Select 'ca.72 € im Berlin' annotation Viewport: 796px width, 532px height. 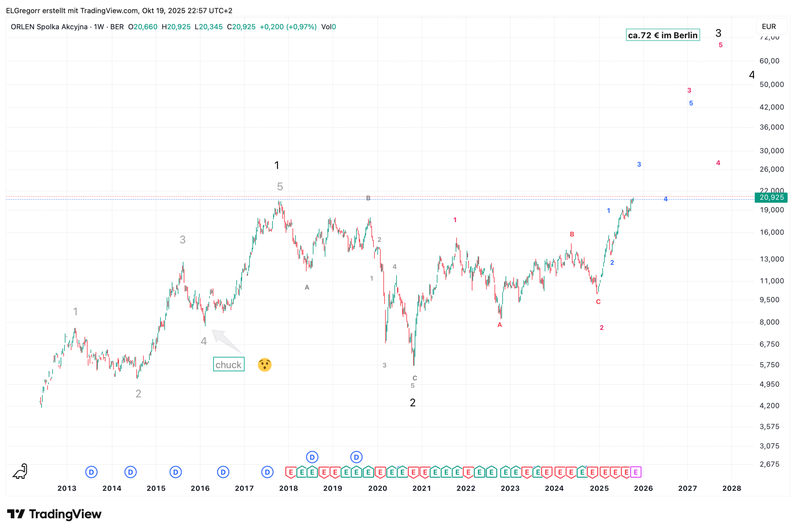point(662,35)
